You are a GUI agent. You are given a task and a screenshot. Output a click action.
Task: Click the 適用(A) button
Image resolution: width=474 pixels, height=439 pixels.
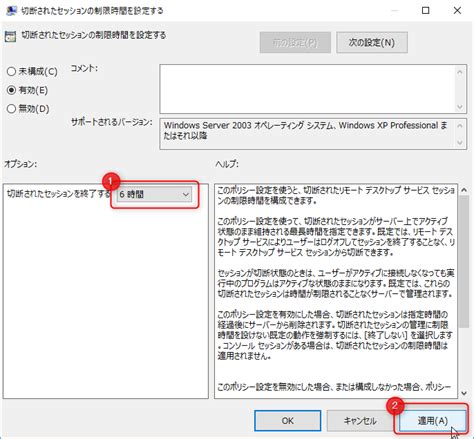click(432, 421)
